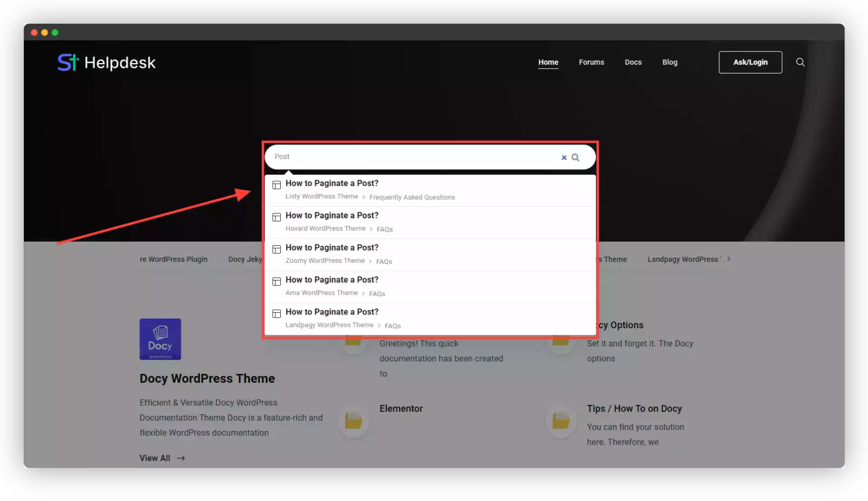The image size is (868, 501).
Task: Open the Forums page from the navigation
Action: [x=591, y=62]
